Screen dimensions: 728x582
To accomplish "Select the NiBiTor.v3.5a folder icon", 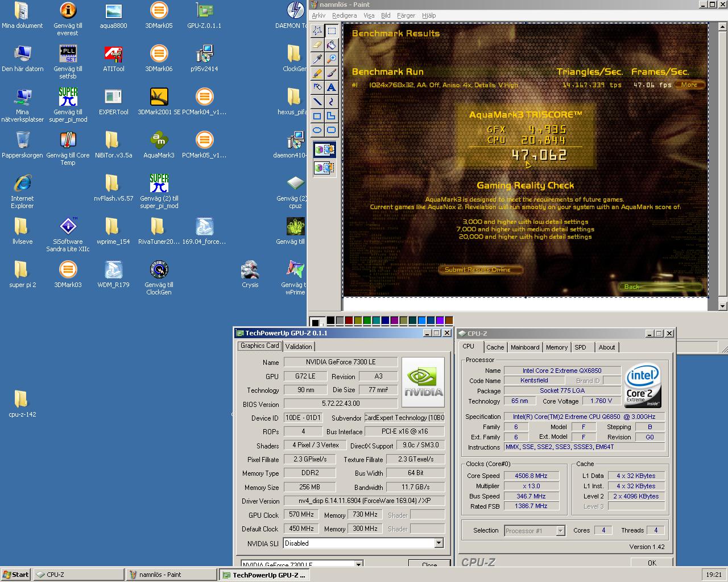I will (x=113, y=144).
